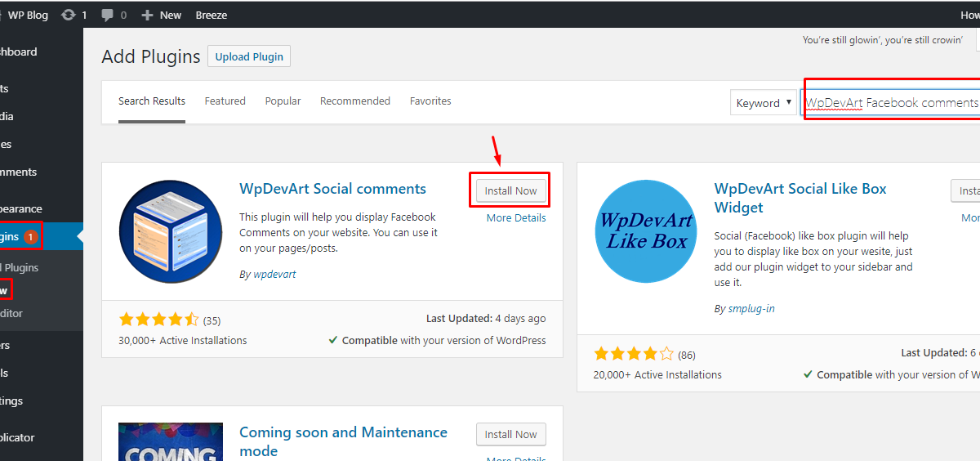Click the 1 update badge on Plugins

(x=31, y=237)
